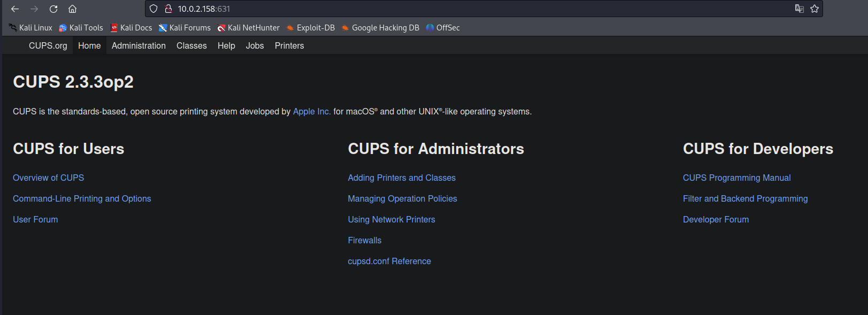
Task: Click the translate page icon
Action: tap(799, 9)
